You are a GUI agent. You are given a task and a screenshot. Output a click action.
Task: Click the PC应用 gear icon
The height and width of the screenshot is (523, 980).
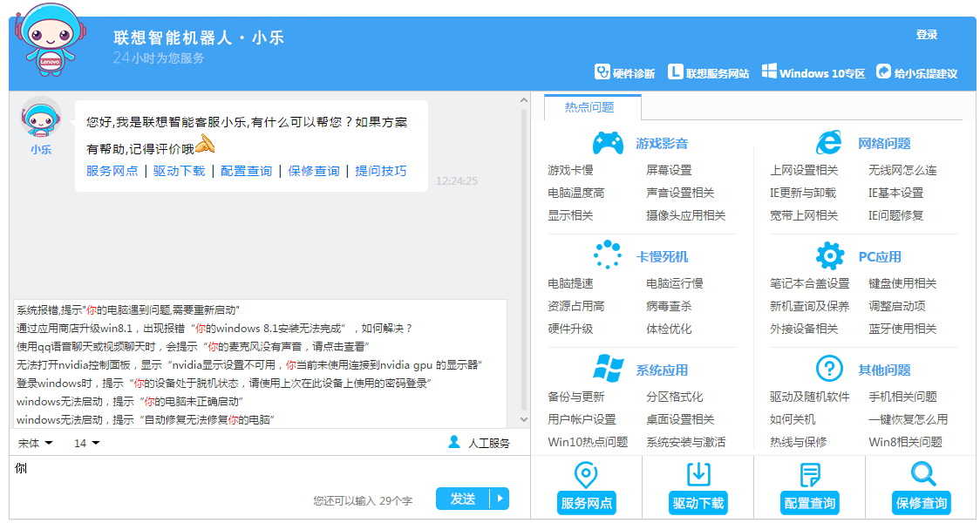point(830,255)
